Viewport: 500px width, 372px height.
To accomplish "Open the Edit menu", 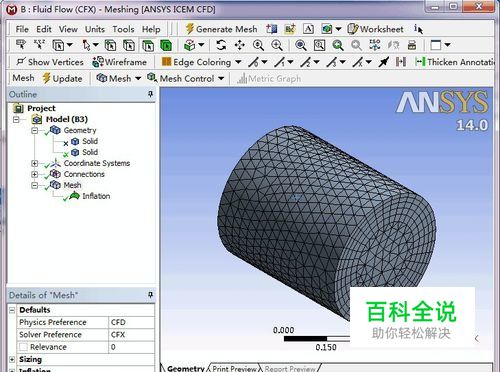I will [x=44, y=29].
